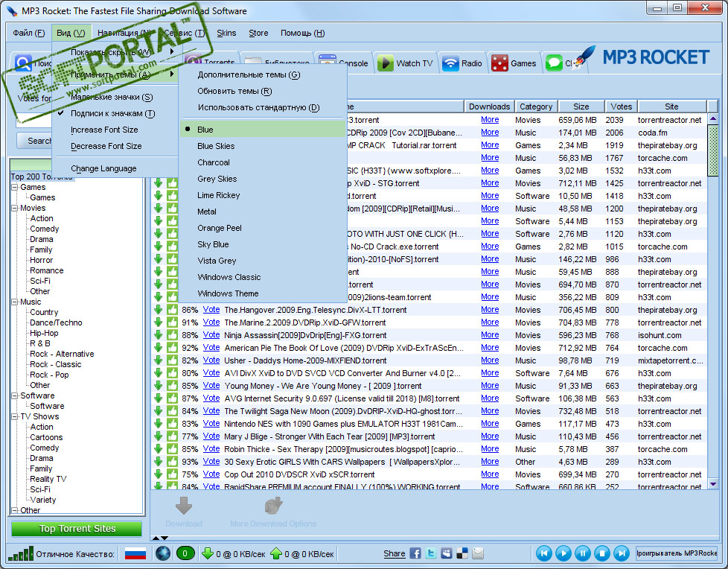728x569 pixels.
Task: Click next track player button
Action: pyautogui.click(x=622, y=553)
